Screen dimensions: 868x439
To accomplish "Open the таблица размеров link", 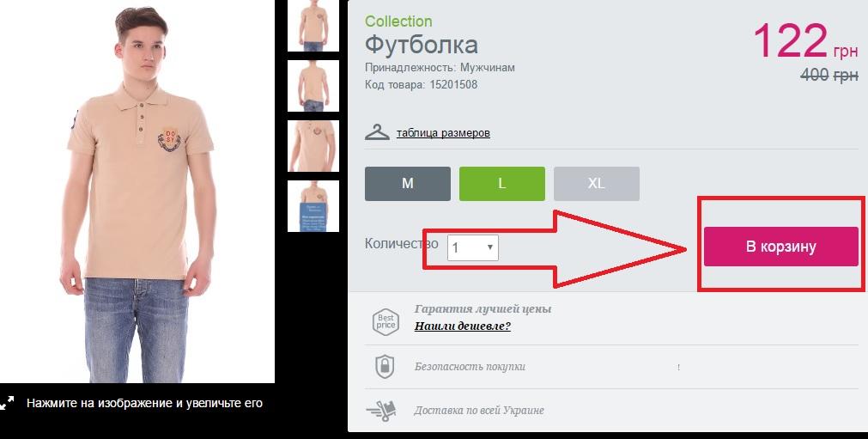I will tap(443, 133).
